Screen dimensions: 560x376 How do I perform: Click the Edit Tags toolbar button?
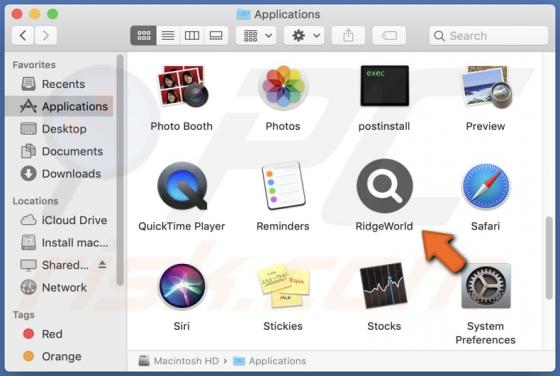[x=389, y=35]
